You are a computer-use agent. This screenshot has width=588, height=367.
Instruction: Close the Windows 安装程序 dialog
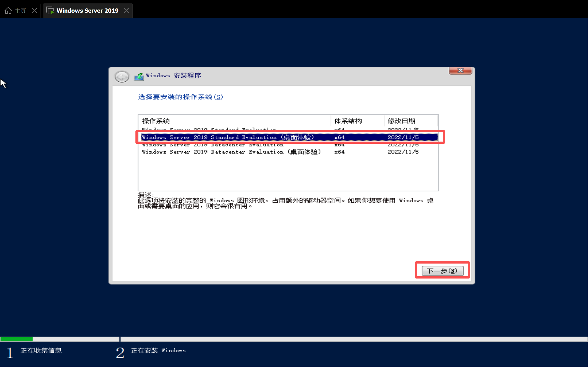pyautogui.click(x=460, y=71)
